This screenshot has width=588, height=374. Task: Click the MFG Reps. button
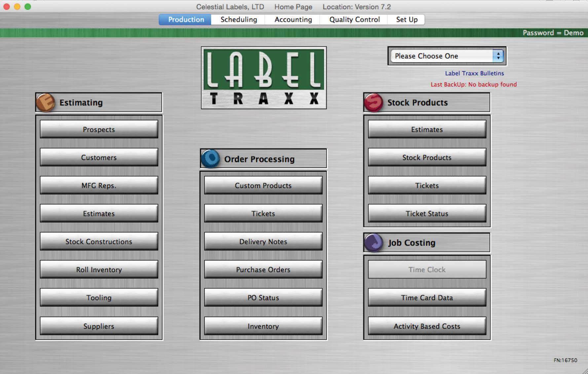coord(99,186)
